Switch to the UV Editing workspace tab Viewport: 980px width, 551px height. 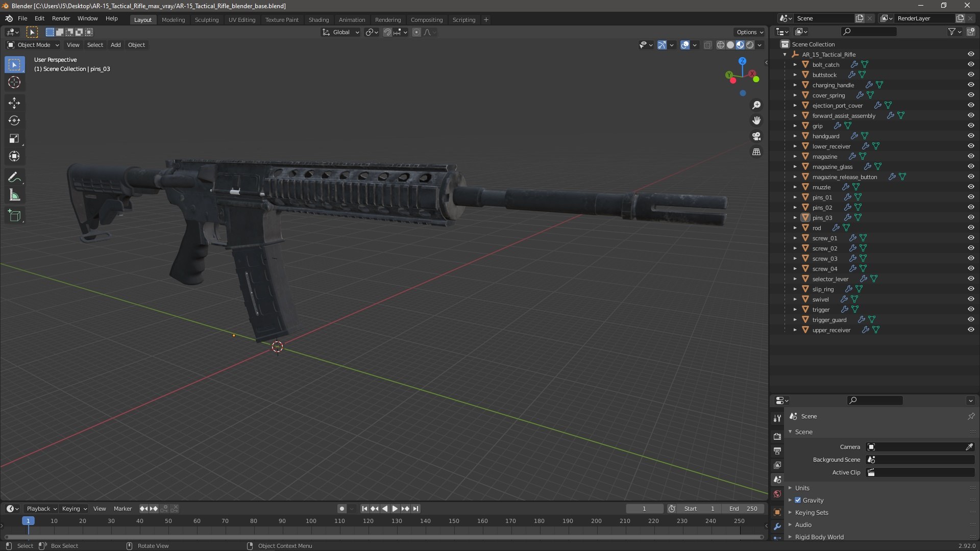pos(242,20)
